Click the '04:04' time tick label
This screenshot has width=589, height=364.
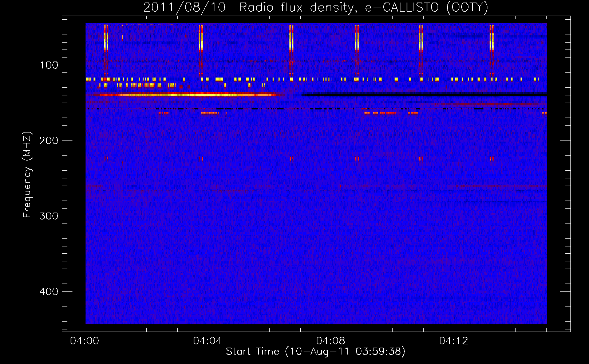(207, 341)
